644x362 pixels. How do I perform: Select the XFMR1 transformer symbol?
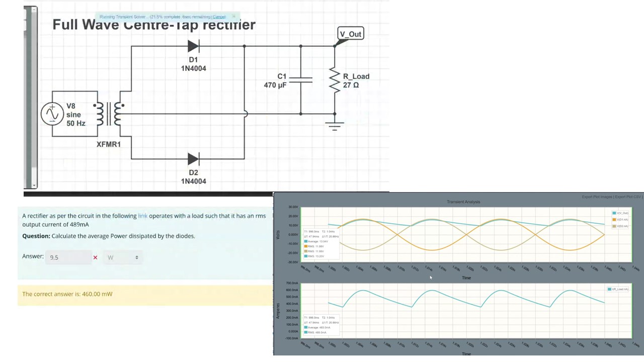click(109, 115)
